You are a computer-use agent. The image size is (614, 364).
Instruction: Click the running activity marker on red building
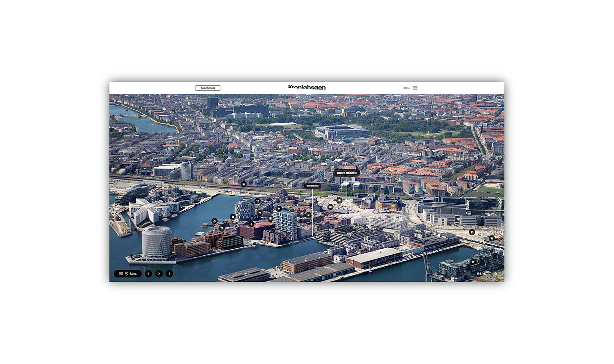[252, 224]
